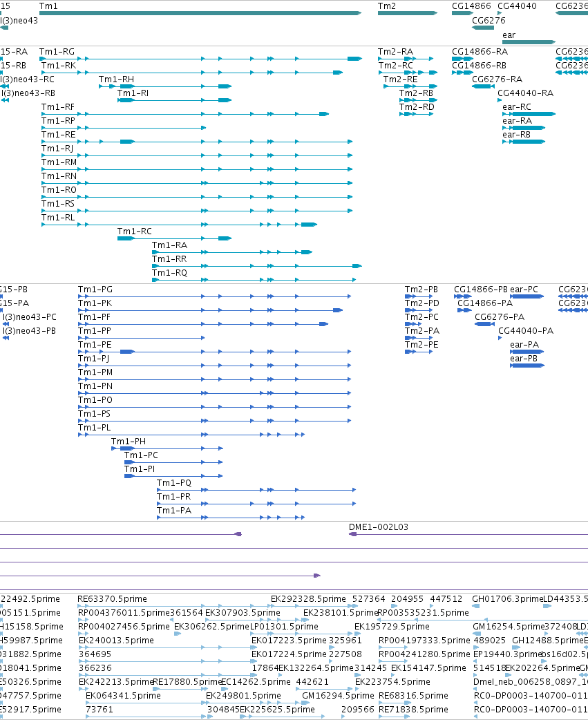Image resolution: width=588 pixels, height=720 pixels.
Task: Click the l(3)neo43-PB protein label
Action: (30, 331)
